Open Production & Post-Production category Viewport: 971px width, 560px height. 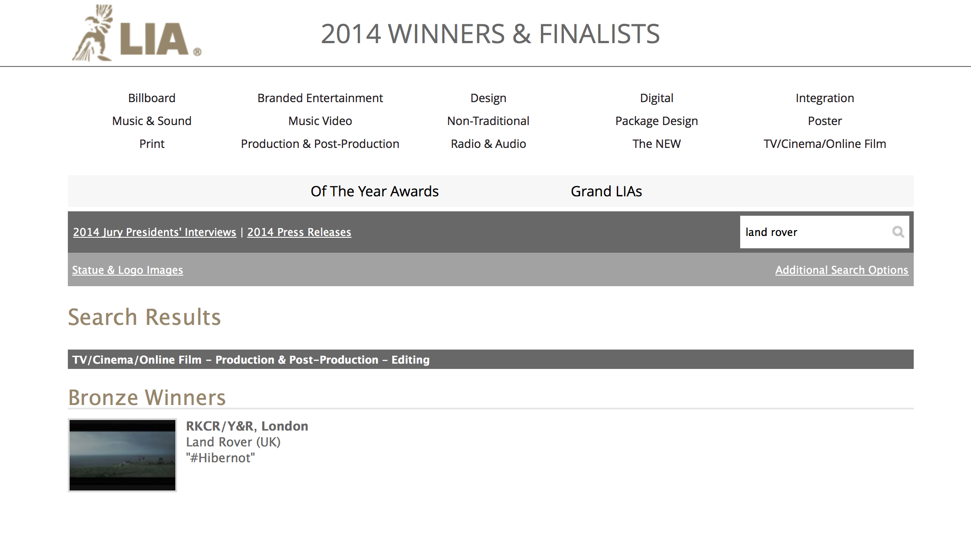(320, 144)
